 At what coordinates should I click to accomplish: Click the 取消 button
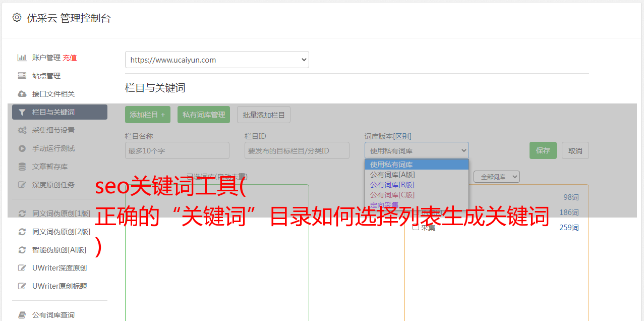(x=575, y=150)
